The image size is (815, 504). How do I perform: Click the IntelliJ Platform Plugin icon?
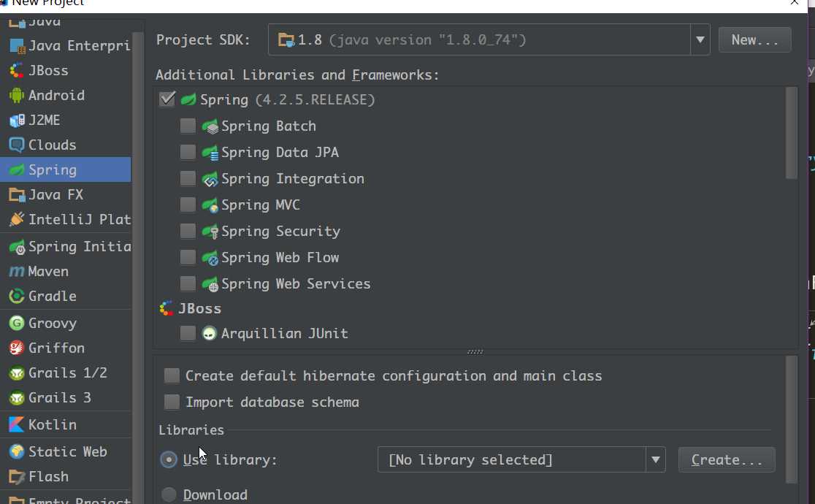[x=17, y=219]
